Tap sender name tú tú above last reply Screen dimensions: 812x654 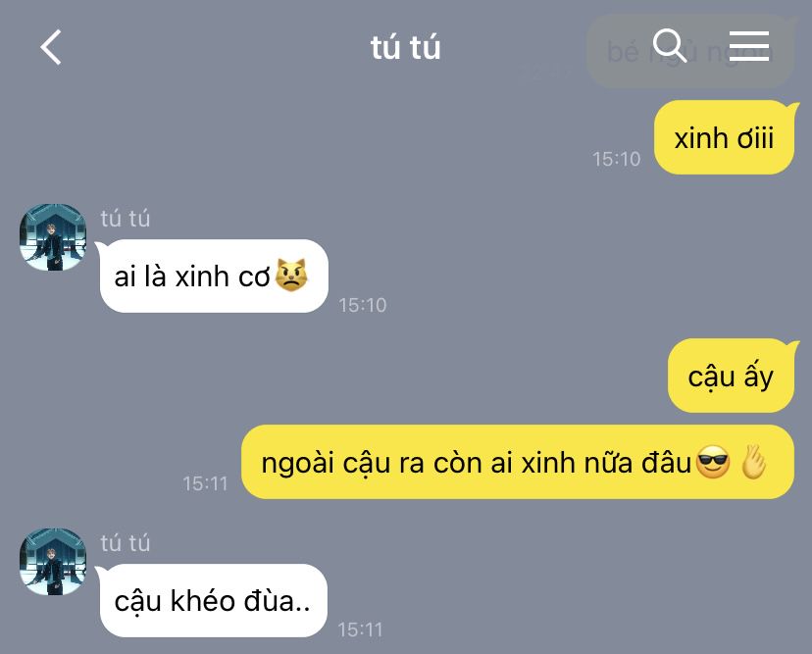coord(126,543)
